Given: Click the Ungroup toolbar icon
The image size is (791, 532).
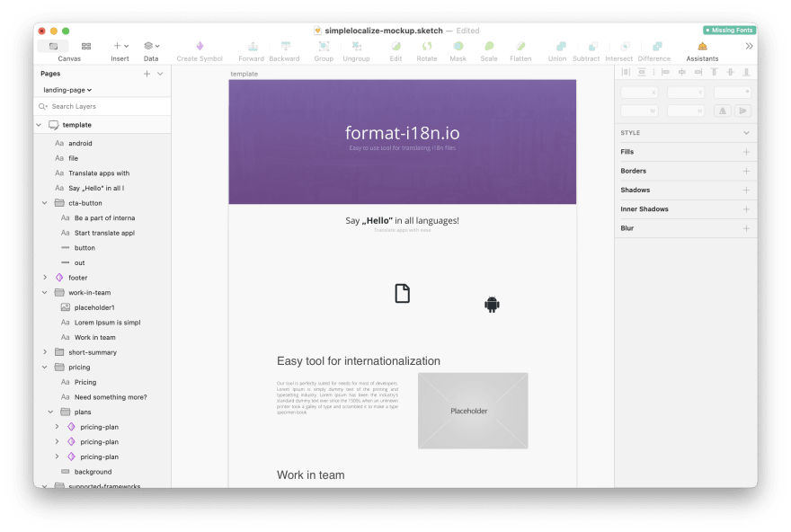Looking at the screenshot, I should point(357,47).
